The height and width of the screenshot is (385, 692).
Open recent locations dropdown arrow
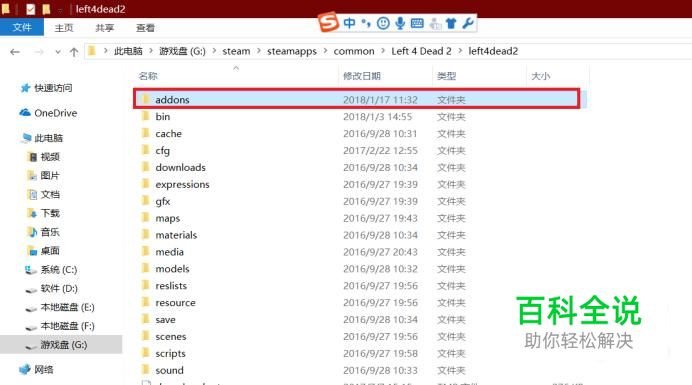point(58,52)
